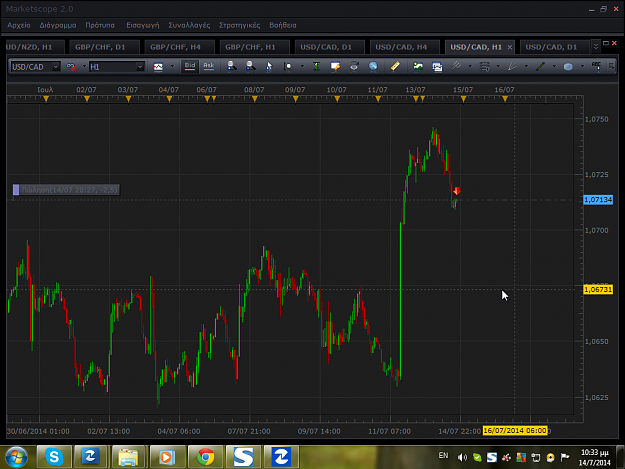Click the ABC text label tool

coord(596,67)
